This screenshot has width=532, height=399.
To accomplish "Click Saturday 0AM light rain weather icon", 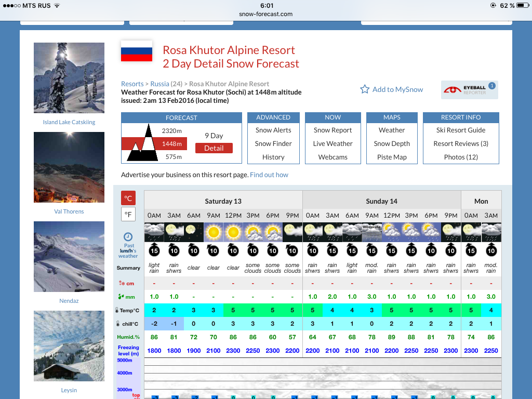I will point(154,232).
